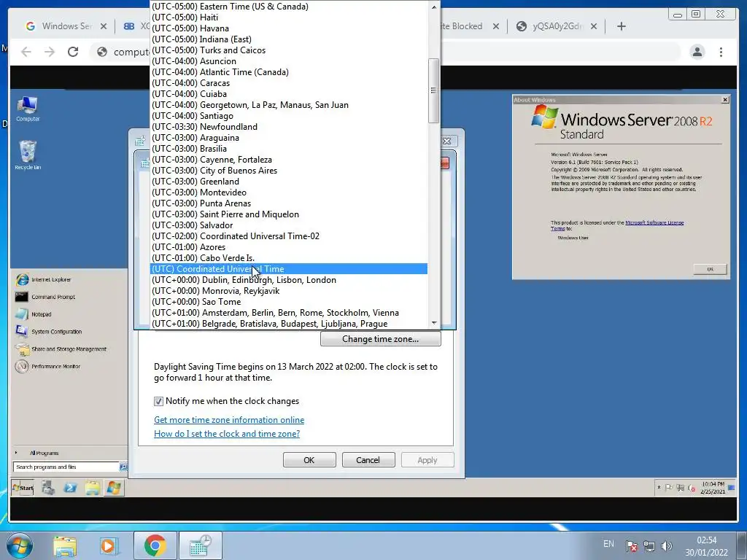Choose (UTC-05:00) Haiti
Viewport: 747px width, 560px height.
[x=289, y=17]
